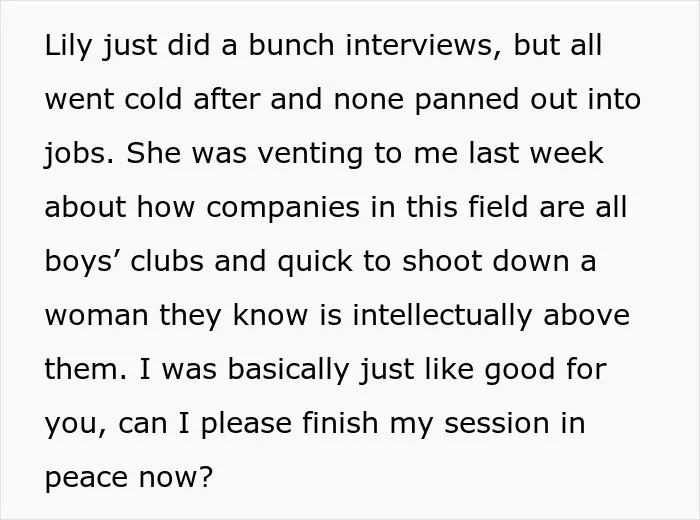The width and height of the screenshot is (700, 520).
Task: Click the word 'woman' at line start
Action: pyautogui.click(x=96, y=316)
